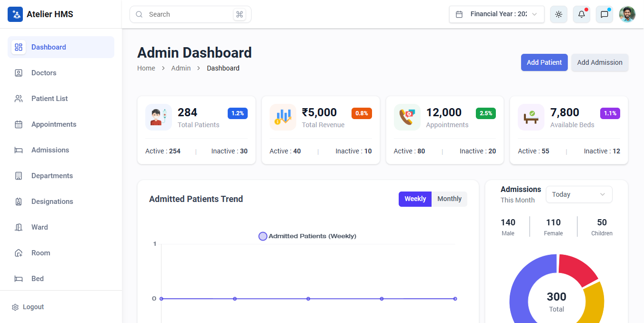The image size is (644, 323).
Task: Click the Appointments phone icon
Action: click(407, 117)
